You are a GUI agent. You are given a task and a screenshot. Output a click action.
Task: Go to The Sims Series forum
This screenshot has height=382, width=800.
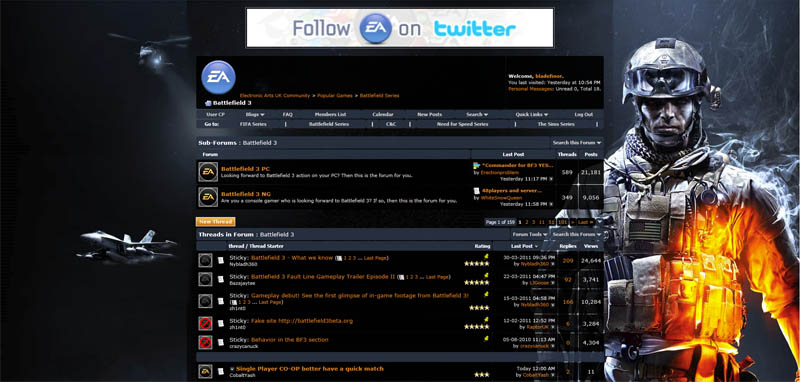pos(556,124)
